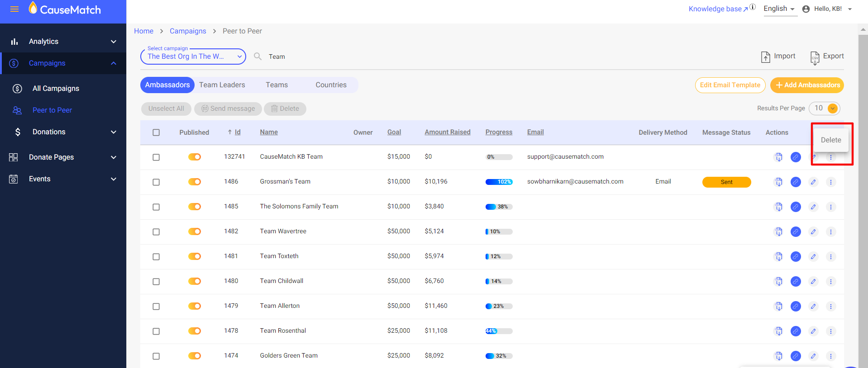
Task: Click the CSV export icon for CauseMatch KB Team
Action: (x=778, y=157)
